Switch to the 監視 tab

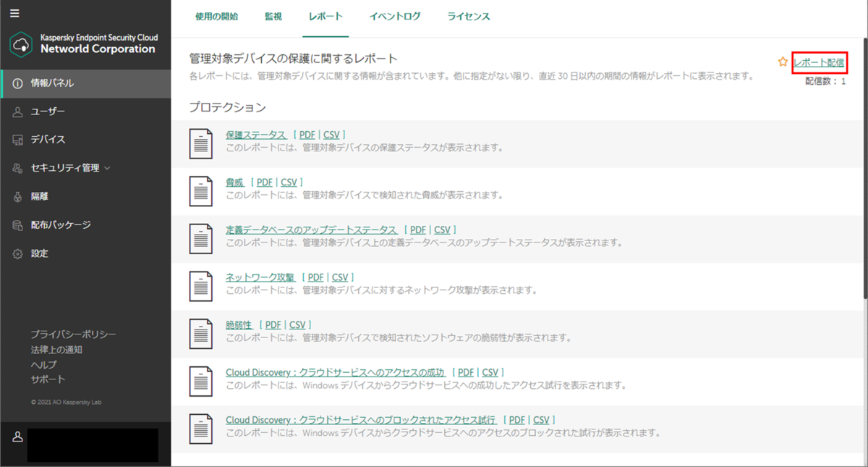[x=273, y=16]
